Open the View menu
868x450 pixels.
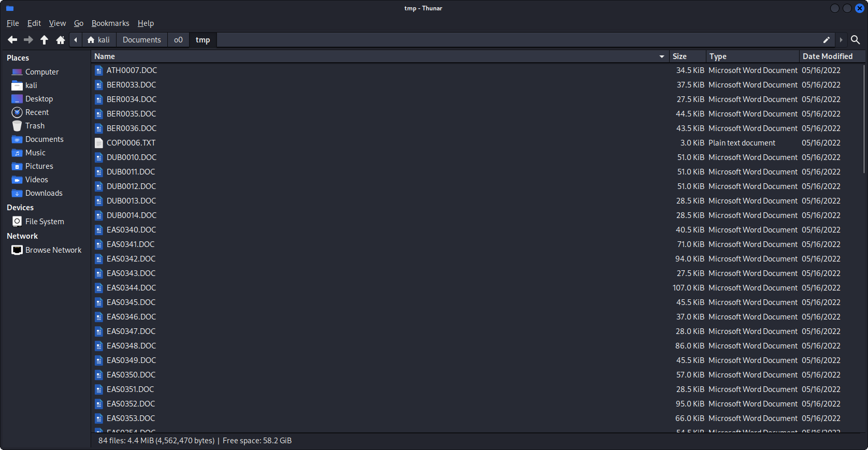(57, 23)
